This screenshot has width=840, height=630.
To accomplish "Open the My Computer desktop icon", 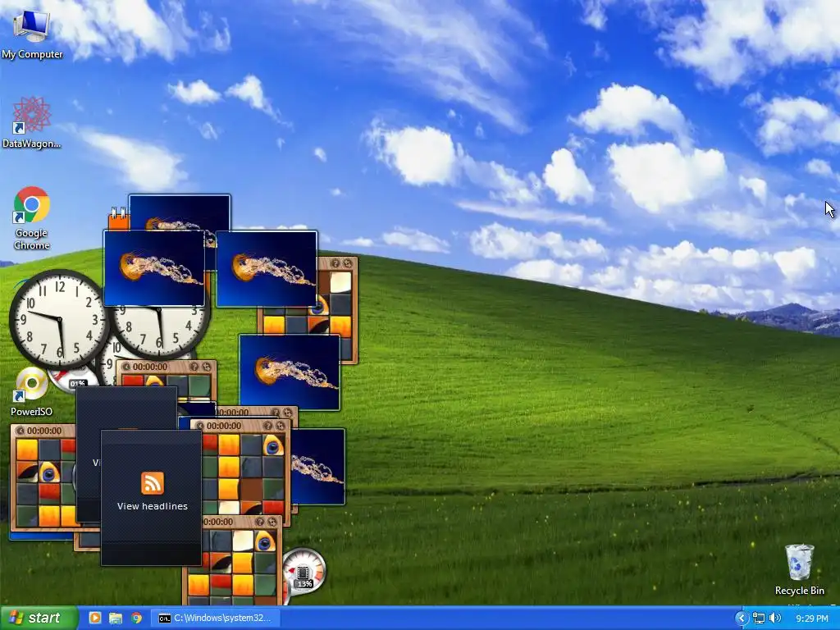I will click(32, 34).
